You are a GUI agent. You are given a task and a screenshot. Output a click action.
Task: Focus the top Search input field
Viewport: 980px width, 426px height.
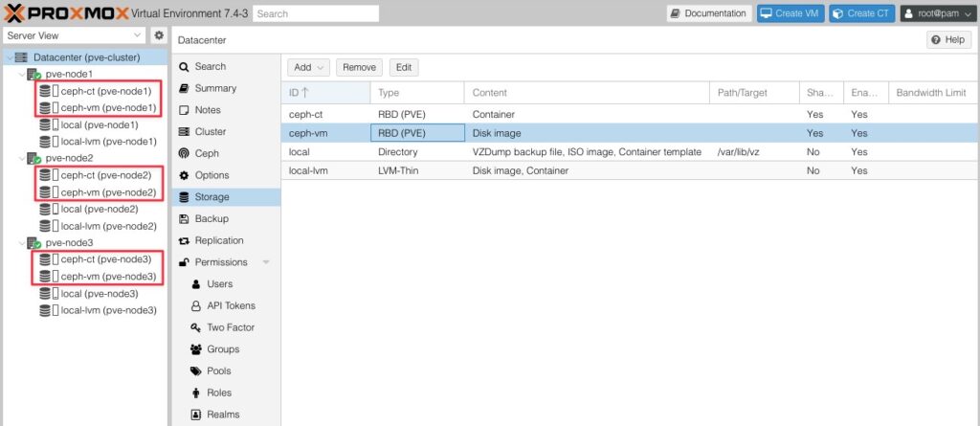pos(316,13)
